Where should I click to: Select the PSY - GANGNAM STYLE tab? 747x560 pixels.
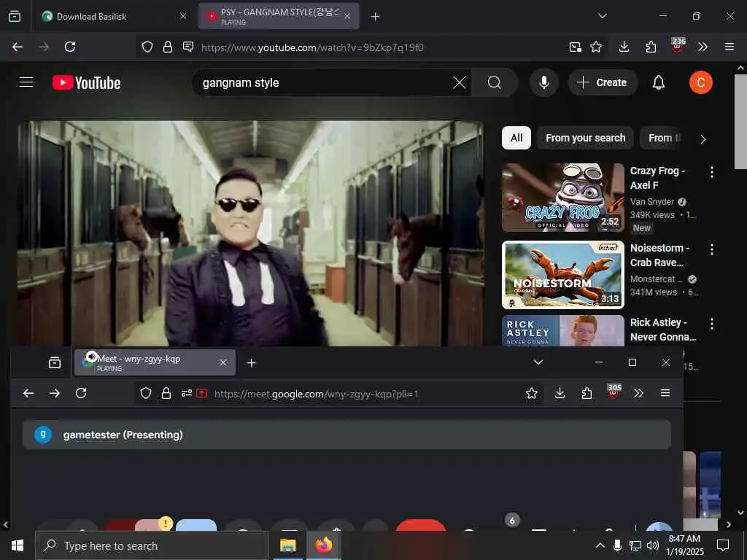(279, 16)
